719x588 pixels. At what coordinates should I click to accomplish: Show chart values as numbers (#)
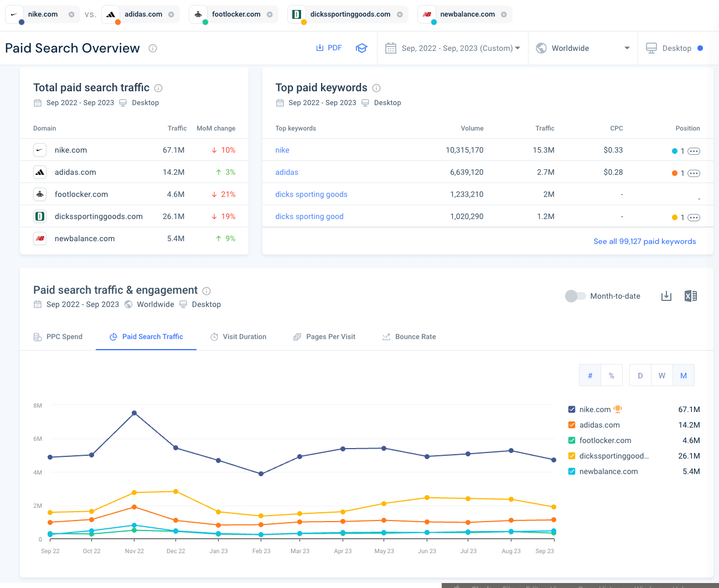pos(590,375)
